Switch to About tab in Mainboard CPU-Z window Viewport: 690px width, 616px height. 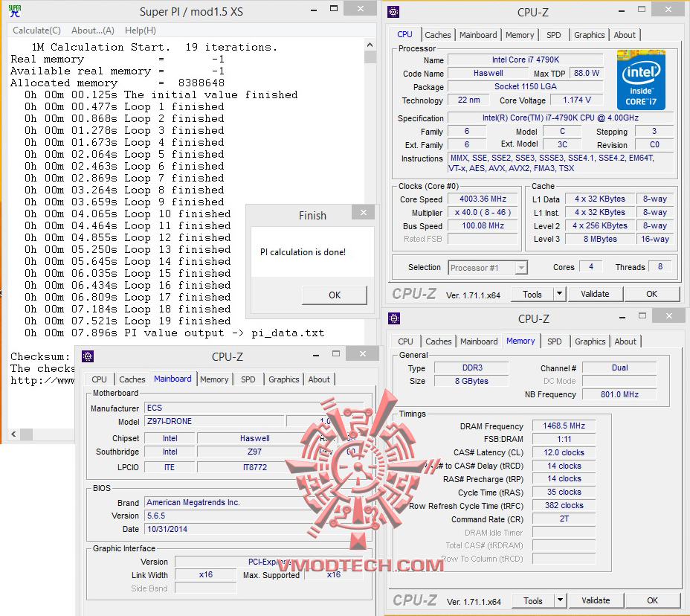(x=318, y=379)
